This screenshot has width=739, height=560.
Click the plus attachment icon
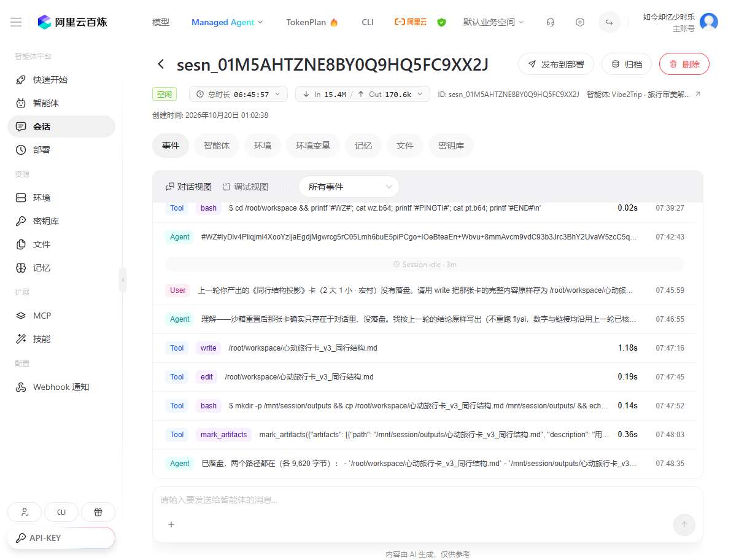171,524
